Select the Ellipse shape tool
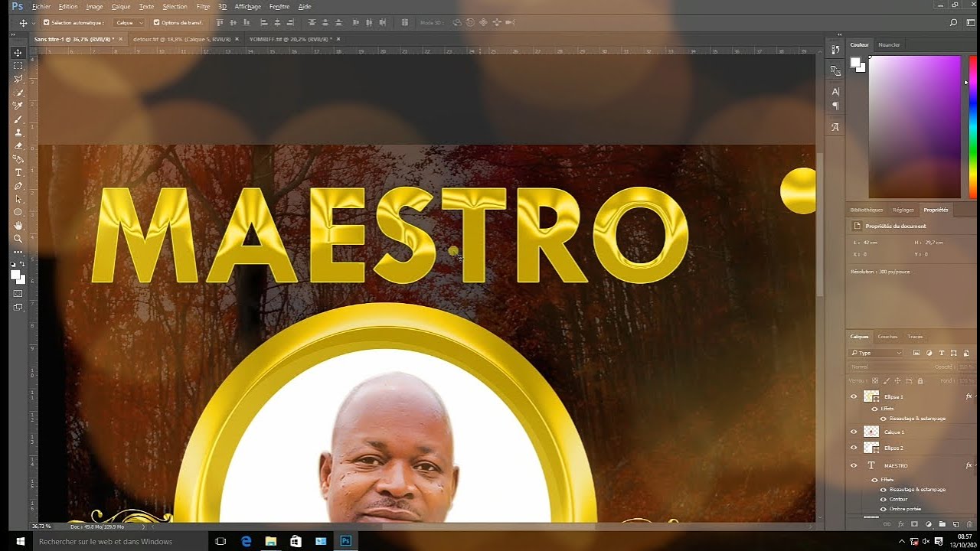Viewport: 980px width, 551px height. click(x=18, y=212)
